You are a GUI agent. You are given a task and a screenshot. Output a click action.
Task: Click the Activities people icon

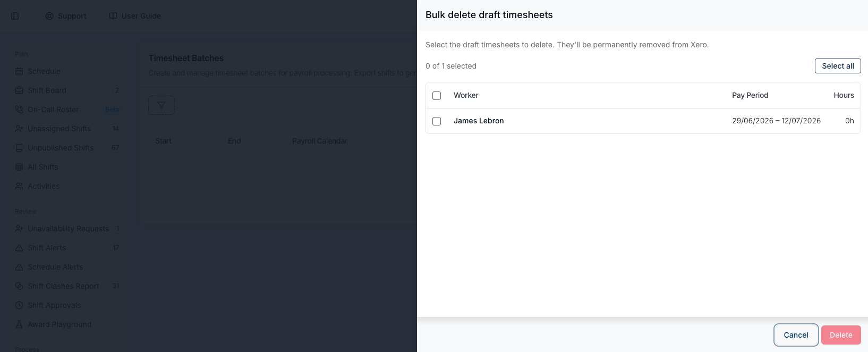click(x=19, y=186)
